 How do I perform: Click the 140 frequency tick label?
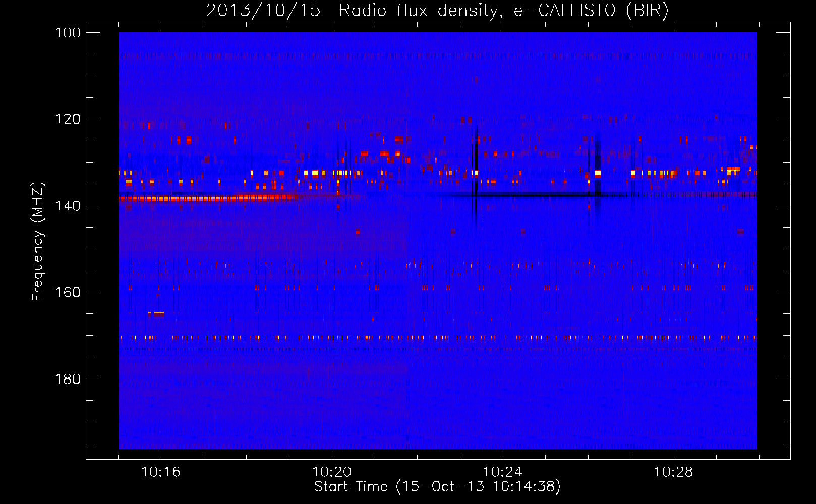[x=68, y=206]
